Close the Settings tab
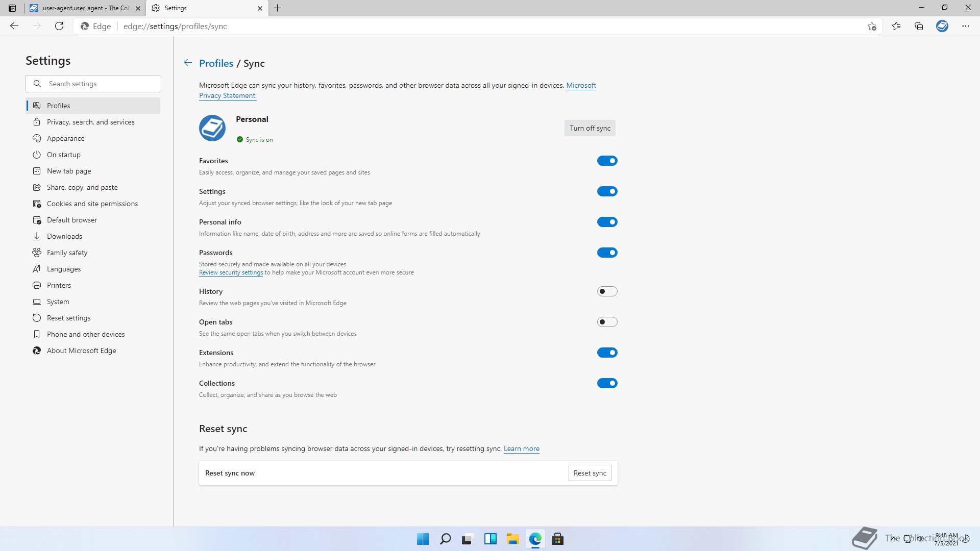This screenshot has height=551, width=980. coord(260,8)
